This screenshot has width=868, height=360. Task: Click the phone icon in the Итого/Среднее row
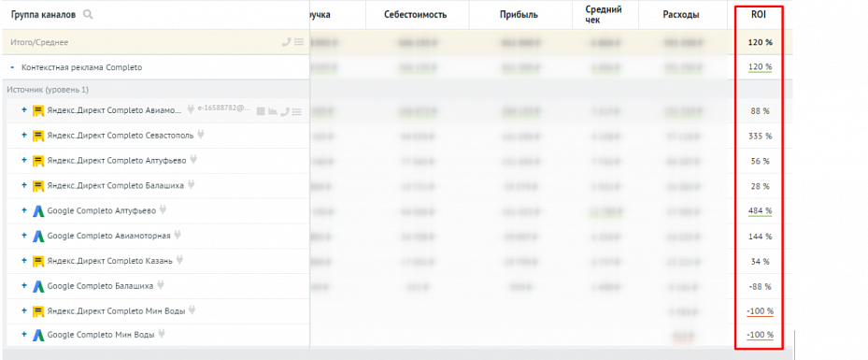[x=286, y=41]
